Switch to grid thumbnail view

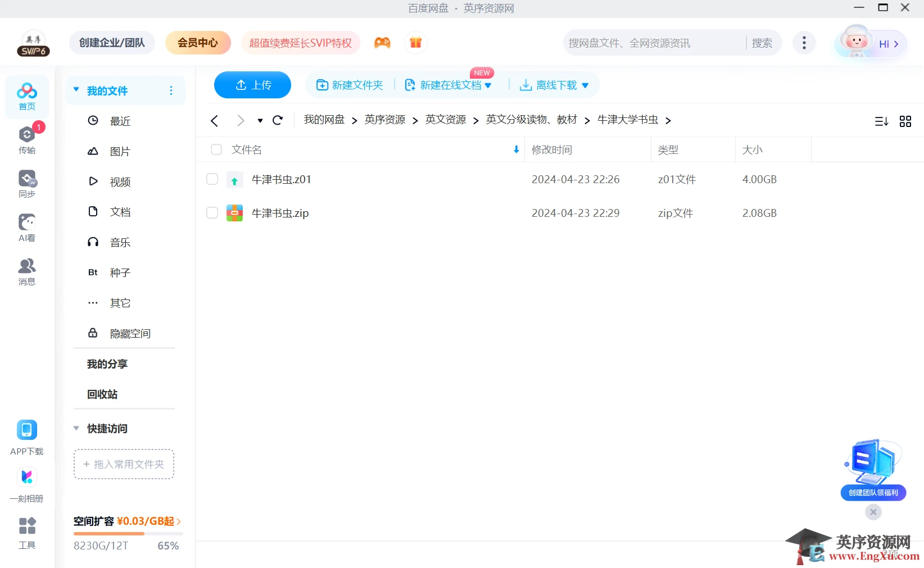click(x=905, y=121)
